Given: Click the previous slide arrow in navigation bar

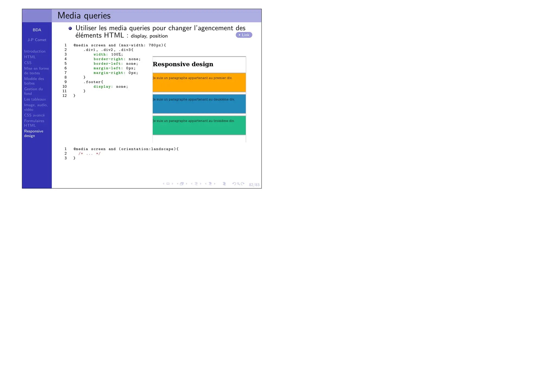Looking at the screenshot, I should click(163, 184).
